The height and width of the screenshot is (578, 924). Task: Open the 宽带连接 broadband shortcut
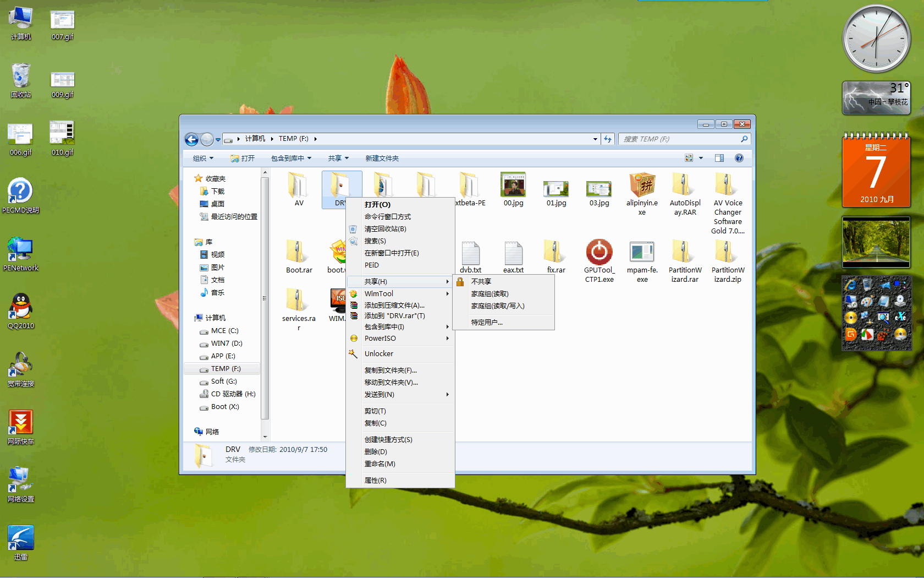tap(21, 369)
